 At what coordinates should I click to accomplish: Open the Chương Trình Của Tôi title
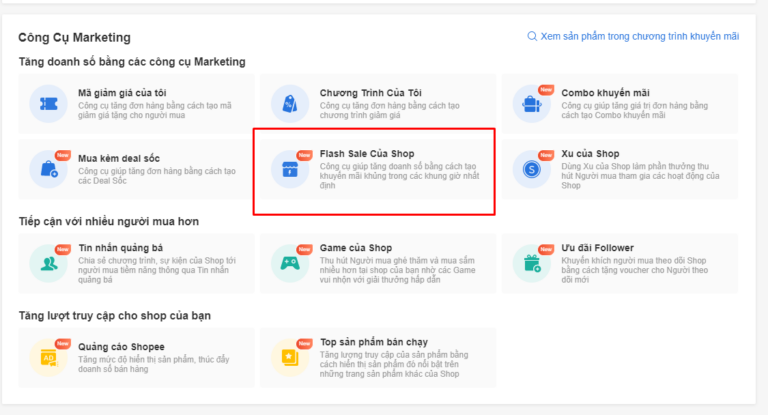point(370,93)
